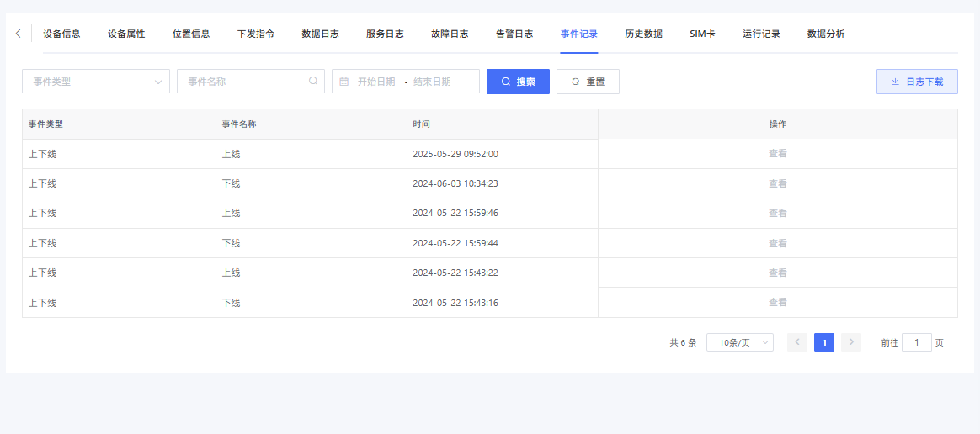Open the 下发指令 tab
The image size is (980, 434).
(255, 34)
